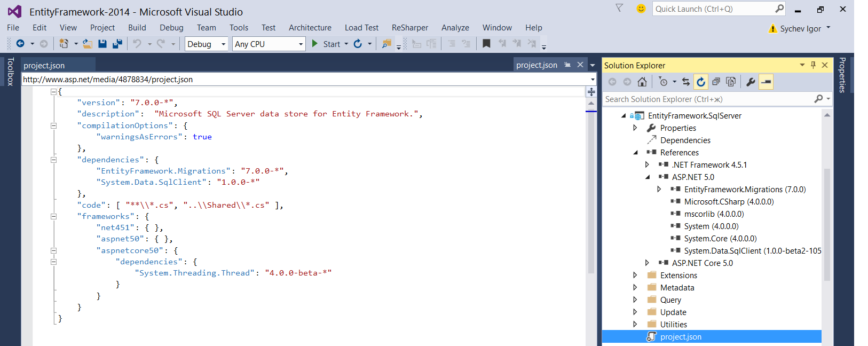The image size is (868, 346).
Task: Click the Pending Changes Filter clock icon
Action: [663, 82]
